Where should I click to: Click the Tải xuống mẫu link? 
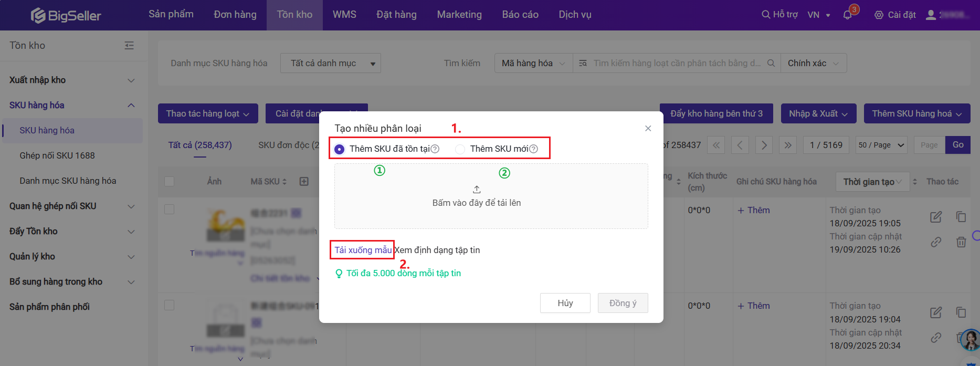click(x=363, y=250)
